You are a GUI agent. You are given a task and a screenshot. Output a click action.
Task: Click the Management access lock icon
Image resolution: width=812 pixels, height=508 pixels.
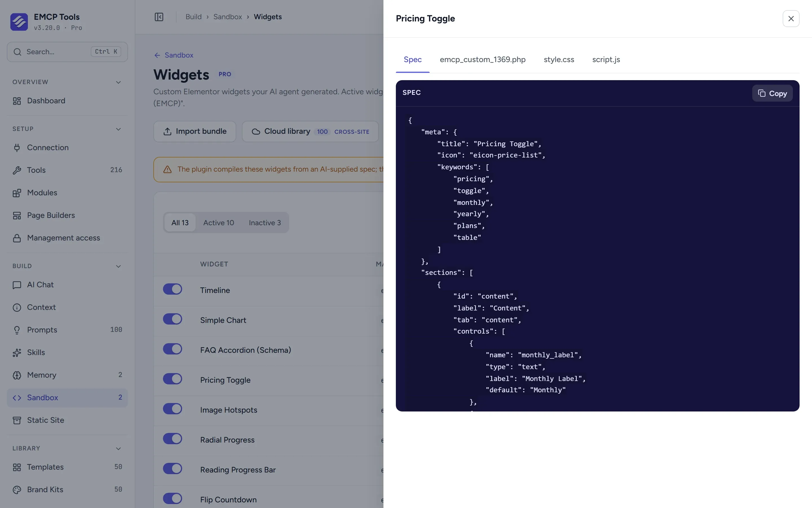(x=17, y=238)
